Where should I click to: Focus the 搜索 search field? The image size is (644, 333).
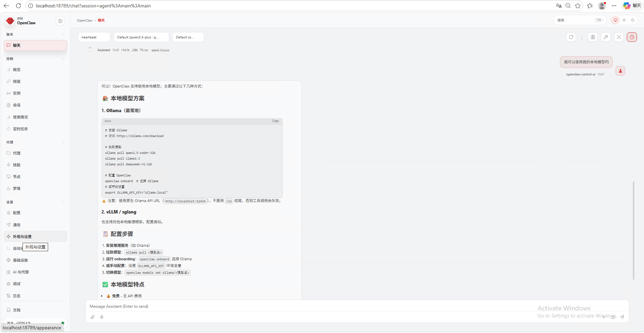tap(580, 20)
